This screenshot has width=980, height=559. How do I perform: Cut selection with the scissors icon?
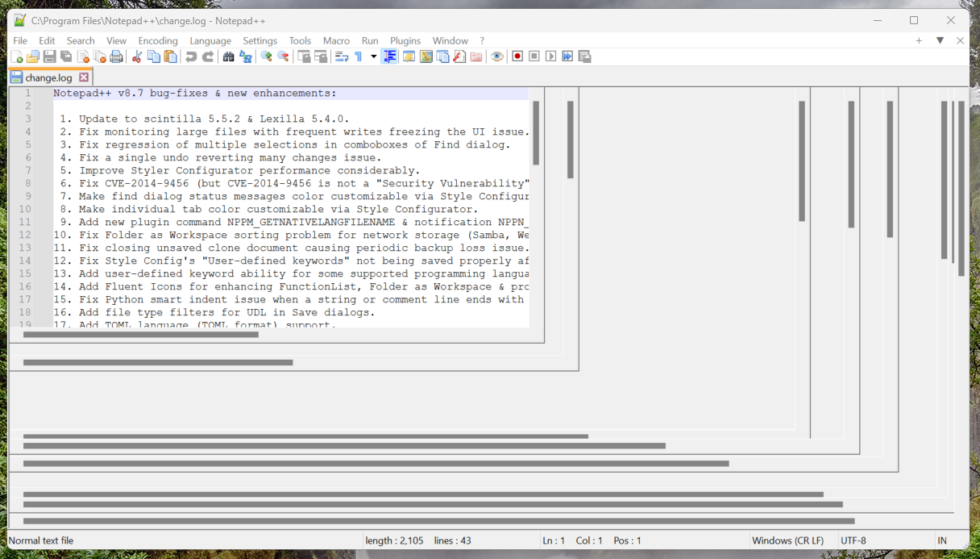pyautogui.click(x=137, y=56)
